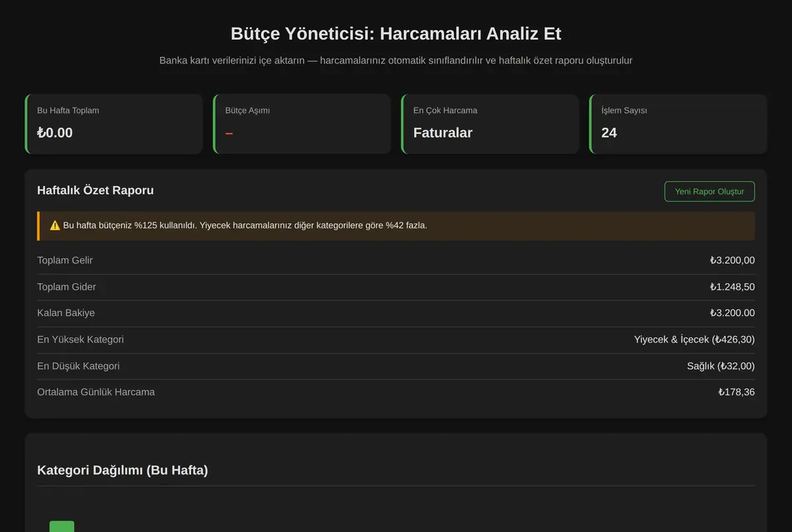Click the ₺0.00 weekly total value
This screenshot has height=532, width=792.
[55, 133]
